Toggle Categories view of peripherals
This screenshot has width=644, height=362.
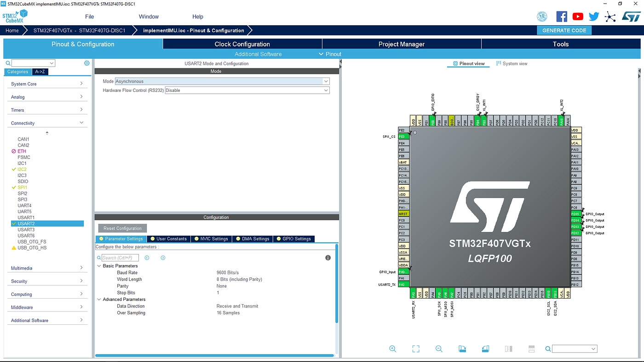pyautogui.click(x=17, y=72)
